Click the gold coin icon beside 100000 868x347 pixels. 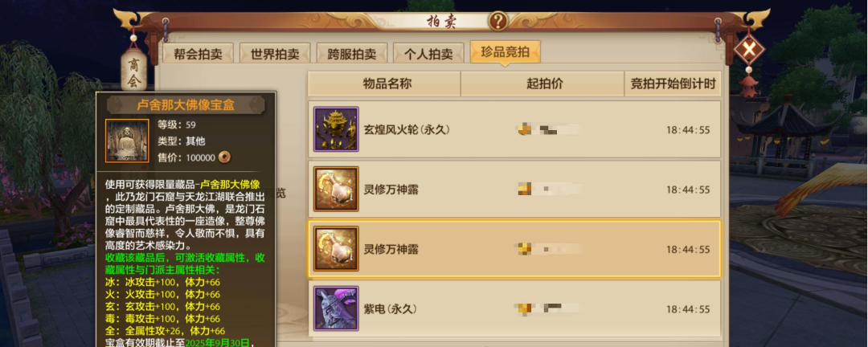pyautogui.click(x=224, y=157)
